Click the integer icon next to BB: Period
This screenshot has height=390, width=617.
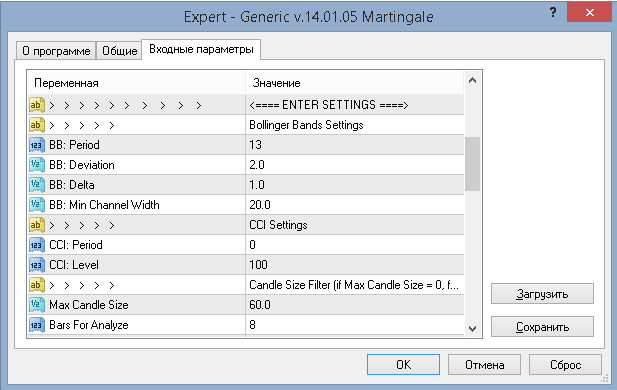pos(37,145)
